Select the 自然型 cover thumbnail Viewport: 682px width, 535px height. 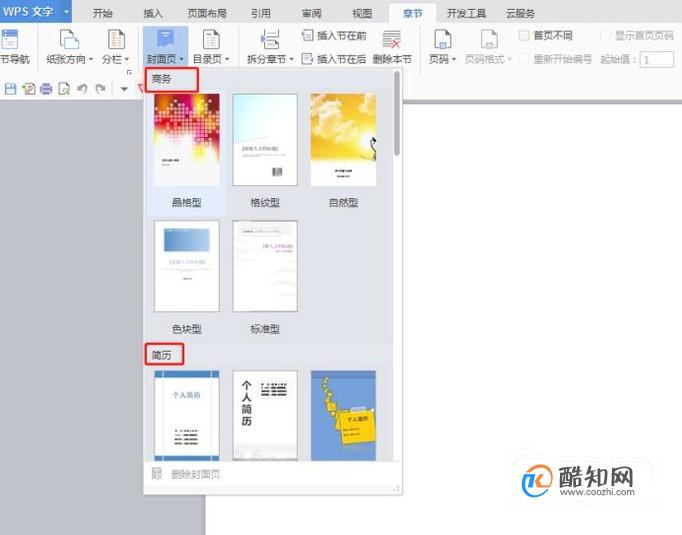coord(343,140)
